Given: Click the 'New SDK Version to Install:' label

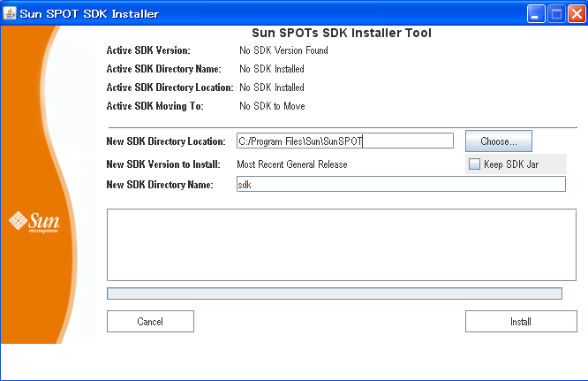Looking at the screenshot, I should click(163, 164).
